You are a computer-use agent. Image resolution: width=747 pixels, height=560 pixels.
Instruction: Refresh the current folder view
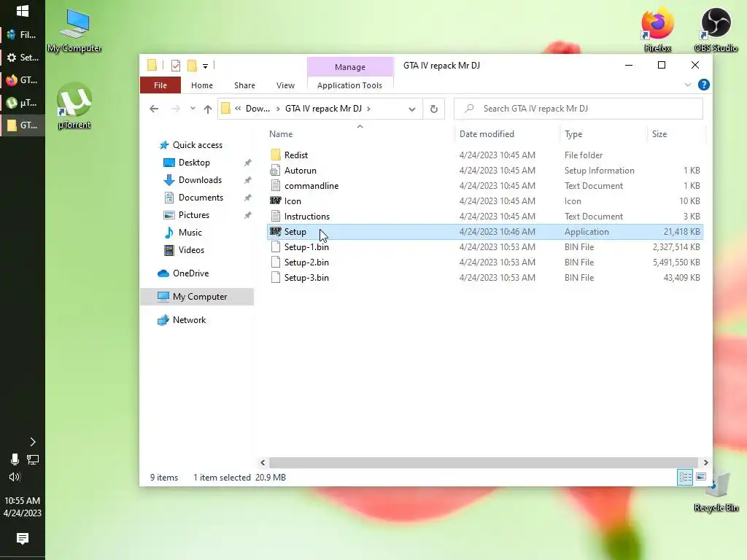pos(433,109)
